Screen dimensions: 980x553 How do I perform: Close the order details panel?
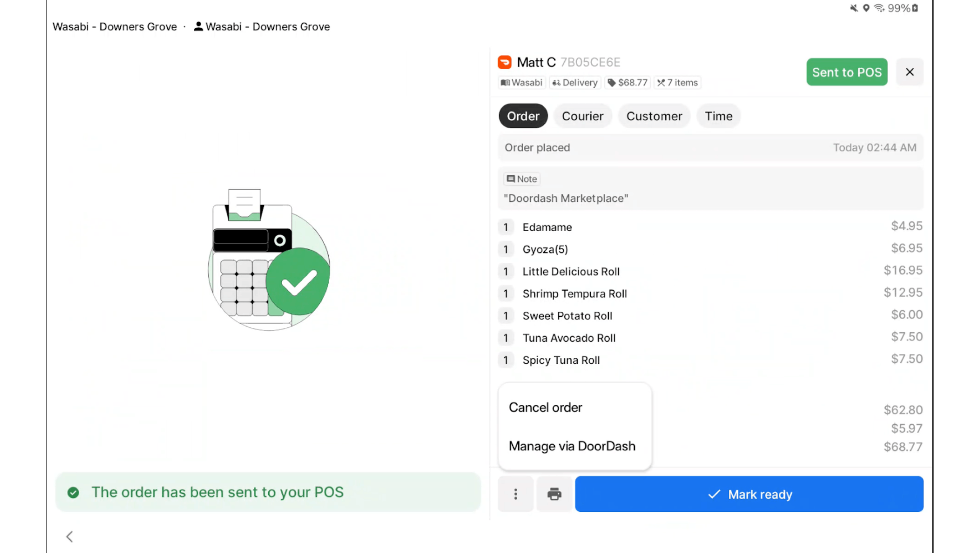click(x=910, y=72)
